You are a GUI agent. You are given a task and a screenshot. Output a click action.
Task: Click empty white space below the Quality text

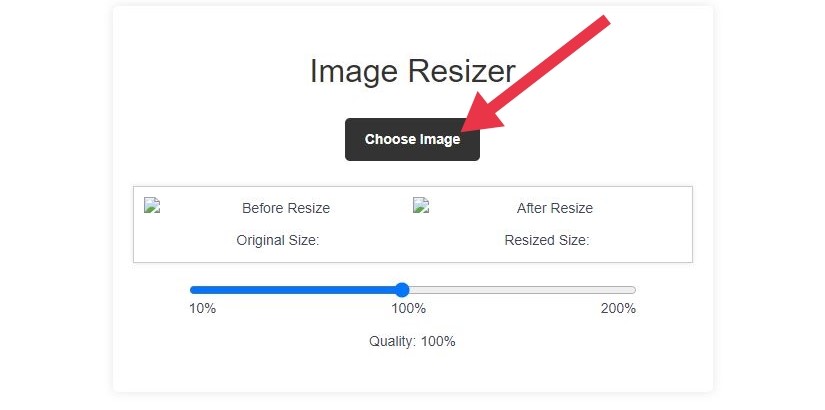pyautogui.click(x=412, y=371)
